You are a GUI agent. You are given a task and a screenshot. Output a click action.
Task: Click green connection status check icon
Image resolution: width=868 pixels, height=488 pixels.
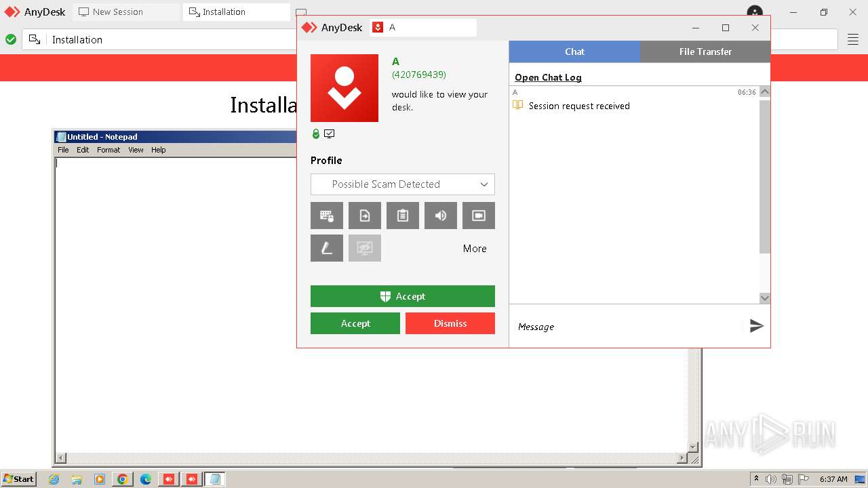point(11,40)
